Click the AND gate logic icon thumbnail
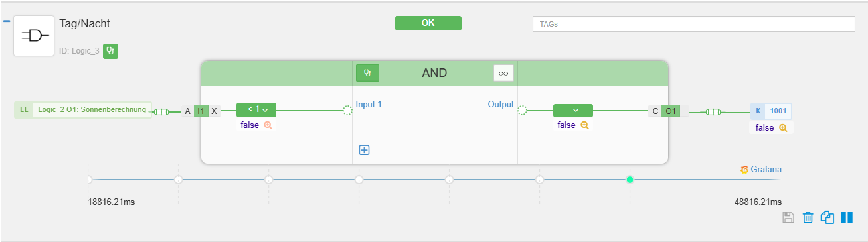This screenshot has height=242, width=868. 34,36
